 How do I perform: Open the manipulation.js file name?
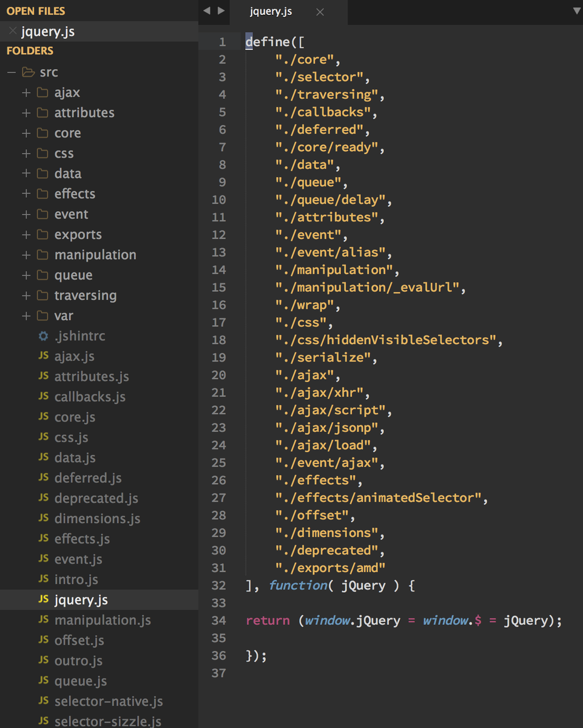tap(103, 620)
